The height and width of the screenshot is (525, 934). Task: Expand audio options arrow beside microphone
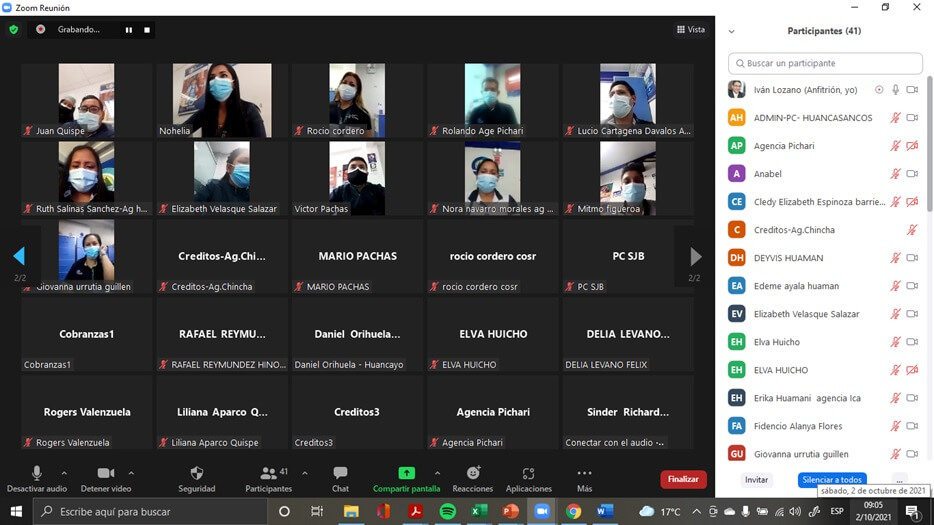pyautogui.click(x=64, y=473)
